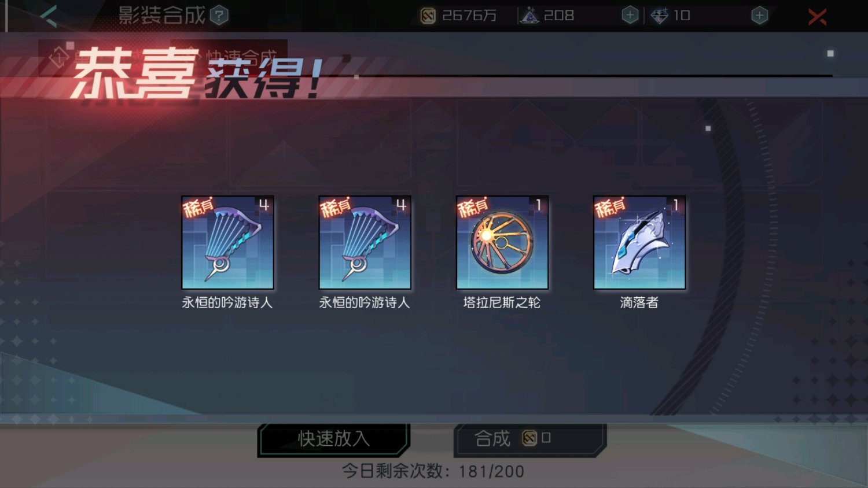Tap the 208 triangle resource icon
The width and height of the screenshot is (868, 488).
click(x=529, y=16)
